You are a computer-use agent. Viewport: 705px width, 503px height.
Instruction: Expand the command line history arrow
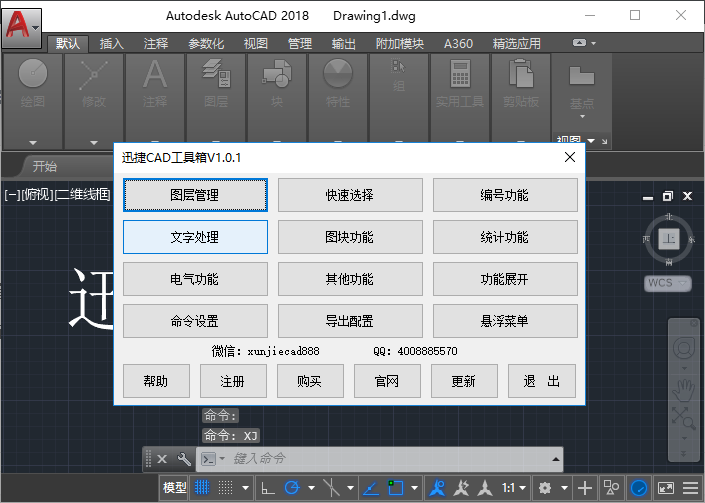coord(556,459)
